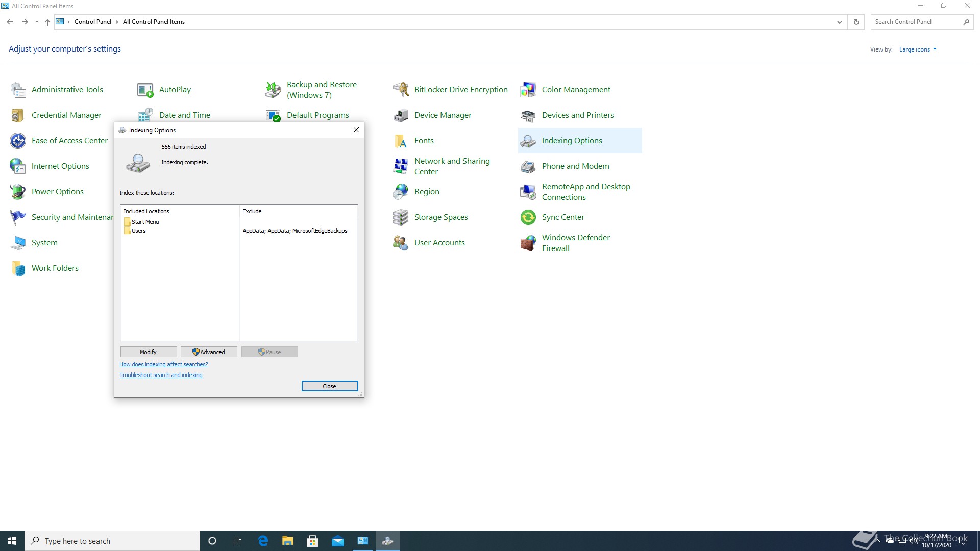Open Phone and Modem icon
980x551 pixels.
[x=528, y=166]
